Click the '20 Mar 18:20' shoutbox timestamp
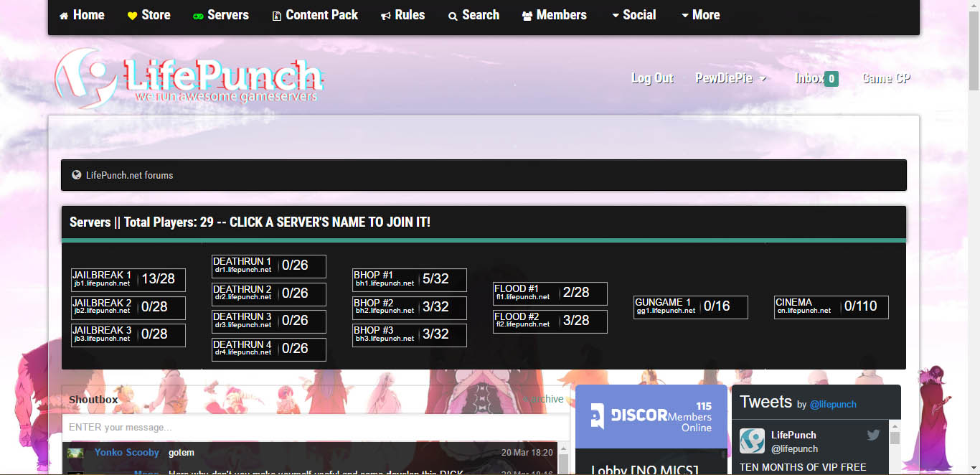980x475 pixels. pos(527,453)
